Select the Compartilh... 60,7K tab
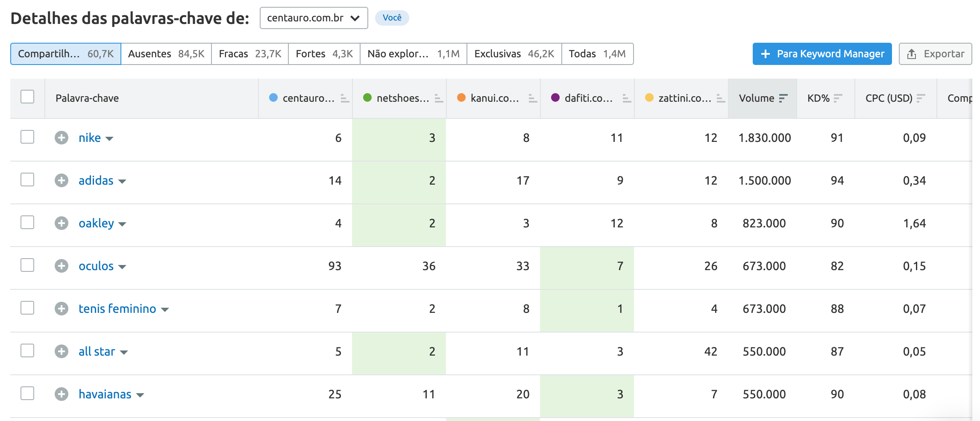980x421 pixels. click(66, 54)
